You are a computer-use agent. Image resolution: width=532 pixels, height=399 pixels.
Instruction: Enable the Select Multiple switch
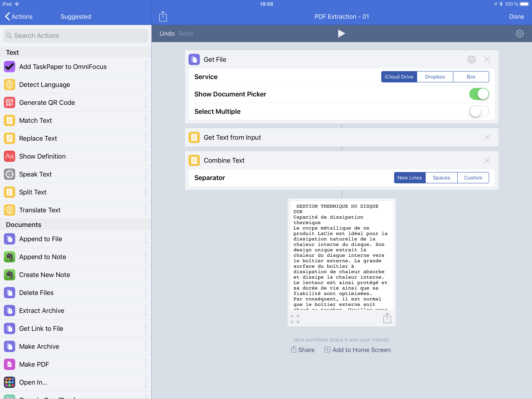pos(479,111)
